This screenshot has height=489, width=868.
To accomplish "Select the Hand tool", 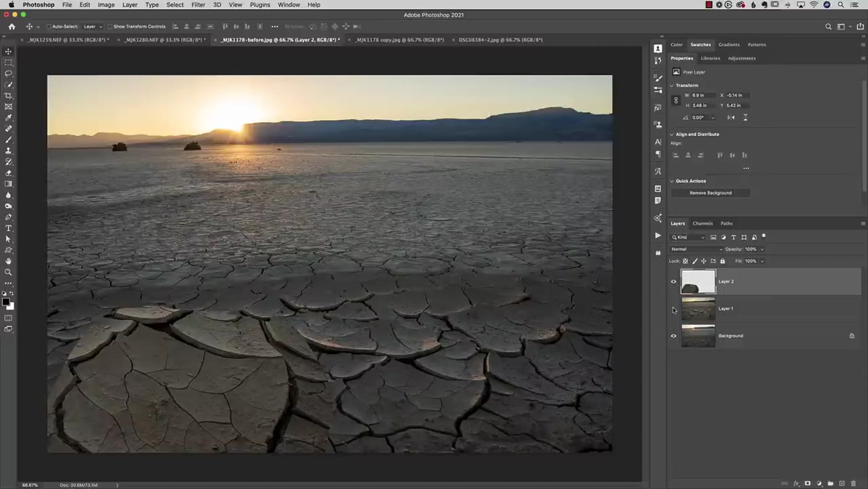I will pos(9,261).
